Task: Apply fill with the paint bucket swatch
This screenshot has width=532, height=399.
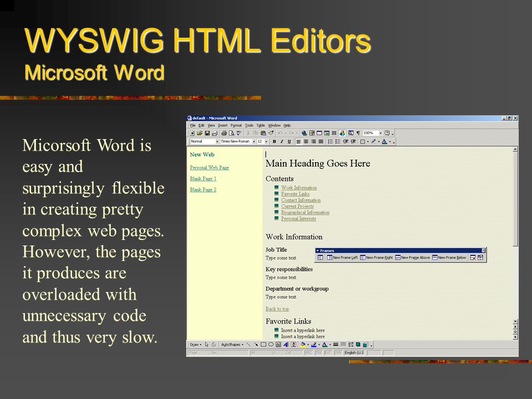Action: pos(303,345)
